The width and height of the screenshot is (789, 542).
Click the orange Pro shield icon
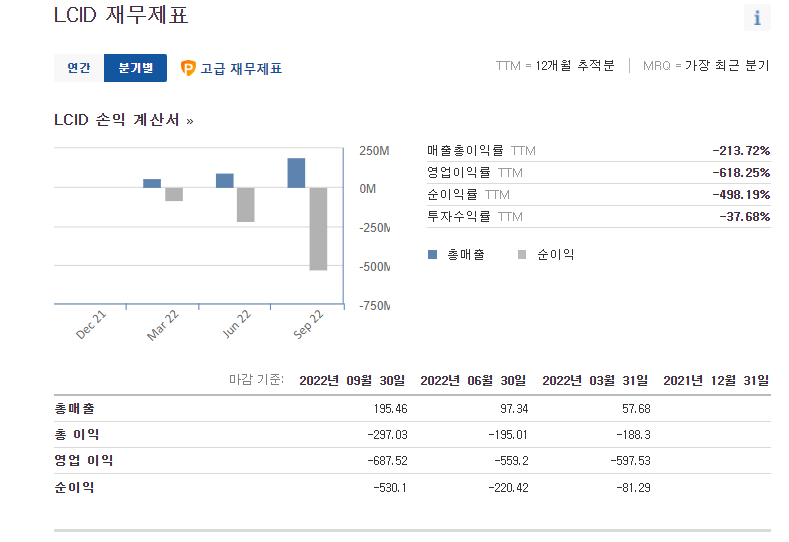188,68
